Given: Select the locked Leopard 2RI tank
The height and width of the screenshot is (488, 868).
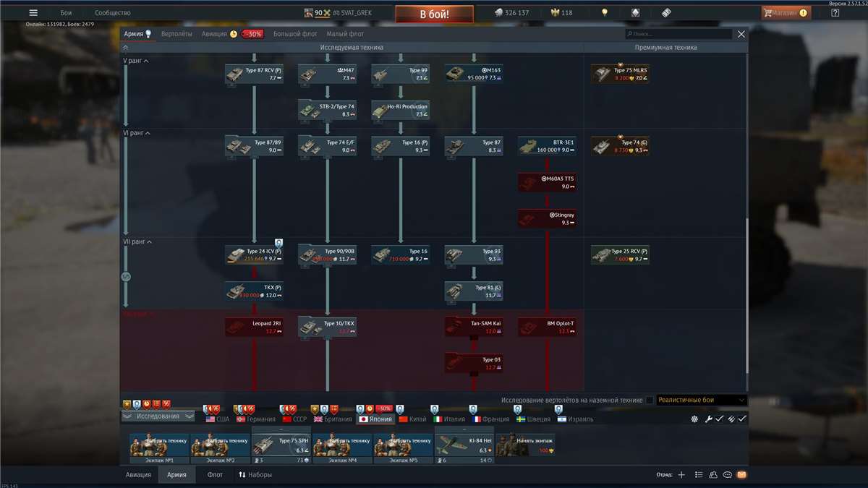Looking at the screenshot, I should tap(254, 327).
